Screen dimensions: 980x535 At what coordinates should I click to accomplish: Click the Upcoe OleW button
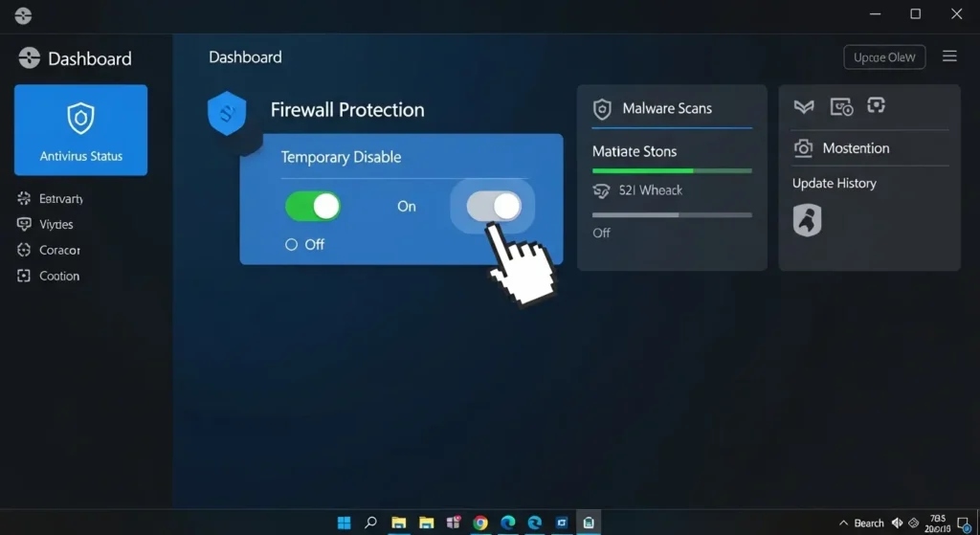pos(884,57)
